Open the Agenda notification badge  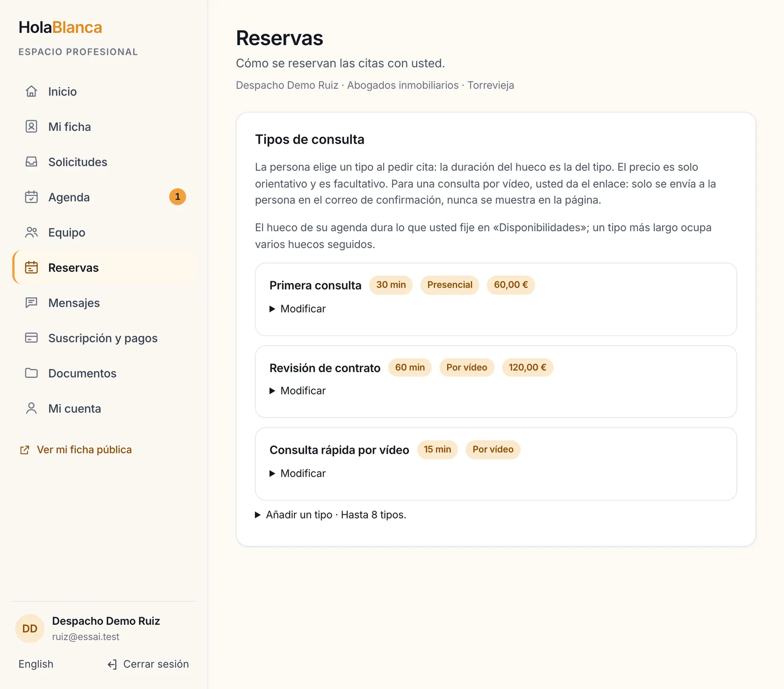tap(177, 197)
